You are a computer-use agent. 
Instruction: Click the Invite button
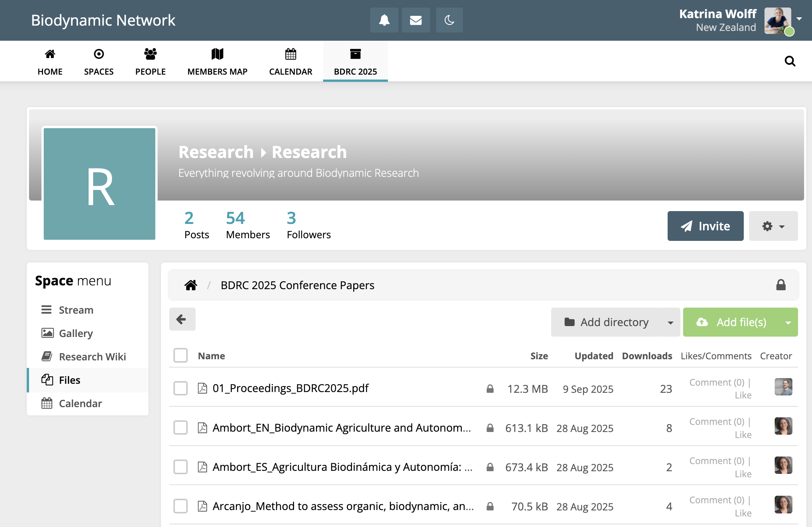[705, 226]
